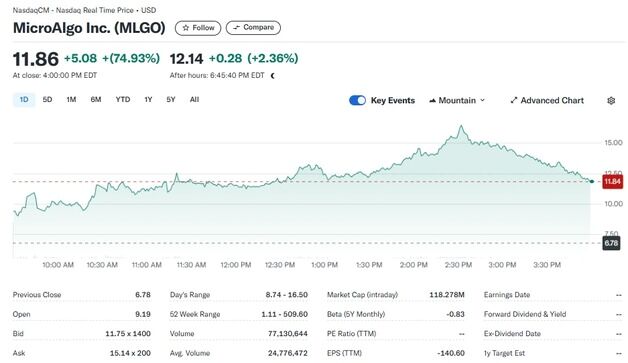The image size is (628, 363).
Task: Click the after-hours moon icon
Action: 273,76
